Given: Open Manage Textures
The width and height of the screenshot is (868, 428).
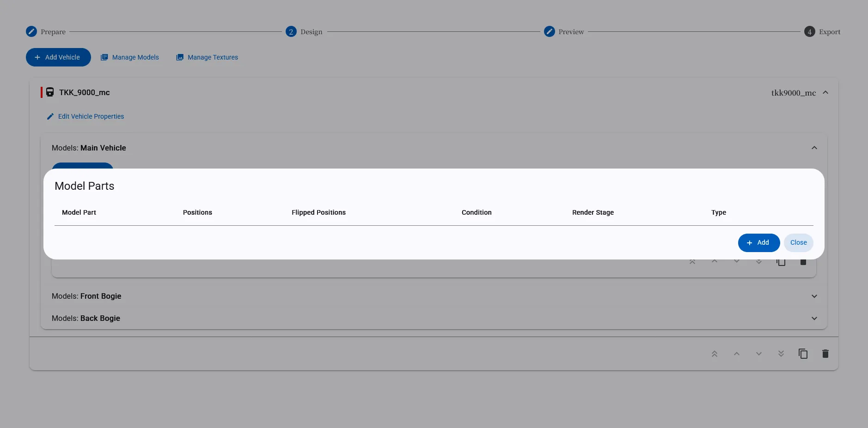Looking at the screenshot, I should pyautogui.click(x=207, y=57).
